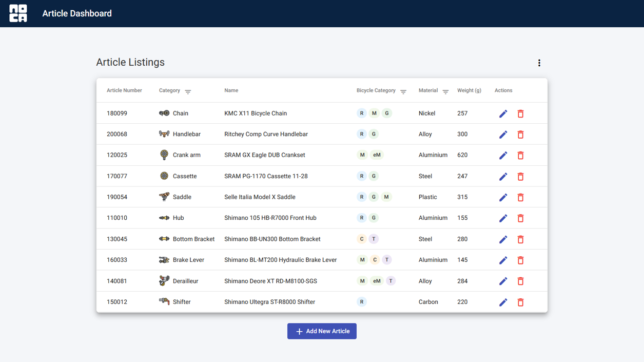The height and width of the screenshot is (362, 644).
Task: Click the Bottom Bracket category label
Action: point(193,239)
